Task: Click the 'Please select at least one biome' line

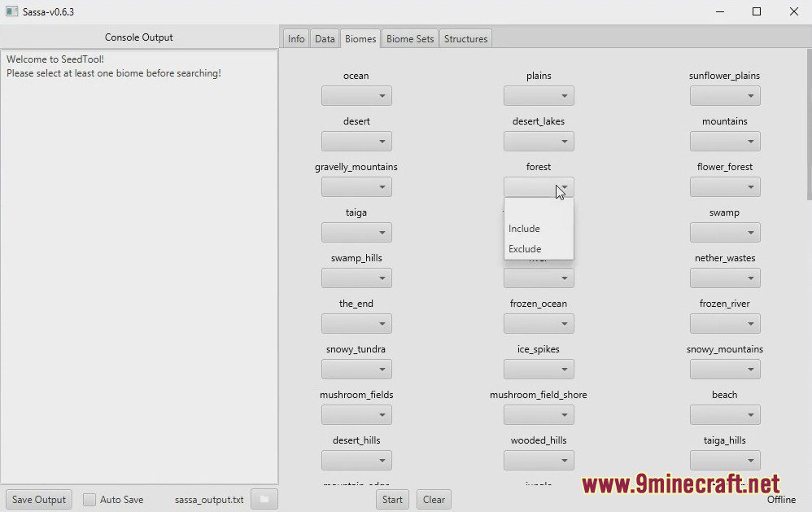Action: [x=114, y=73]
